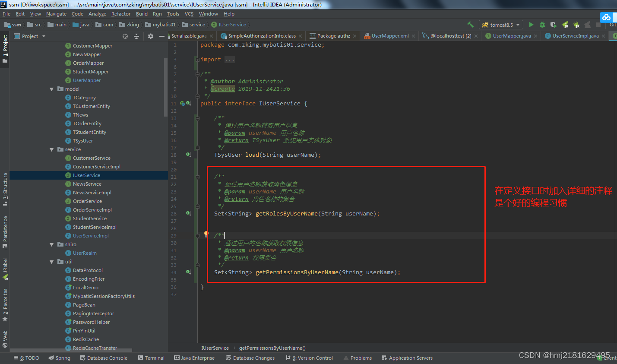
Task: Collapse the model folder
Action: (x=52, y=89)
